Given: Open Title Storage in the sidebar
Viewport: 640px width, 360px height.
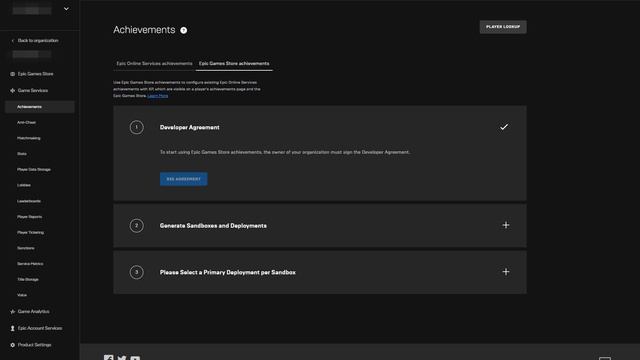Looking at the screenshot, I should tap(28, 280).
